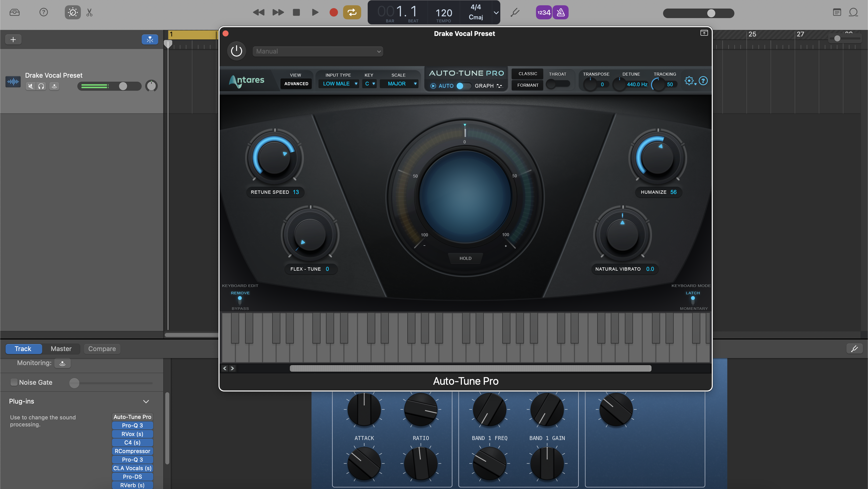Open Auto-Tune Pro settings gear

tap(689, 81)
